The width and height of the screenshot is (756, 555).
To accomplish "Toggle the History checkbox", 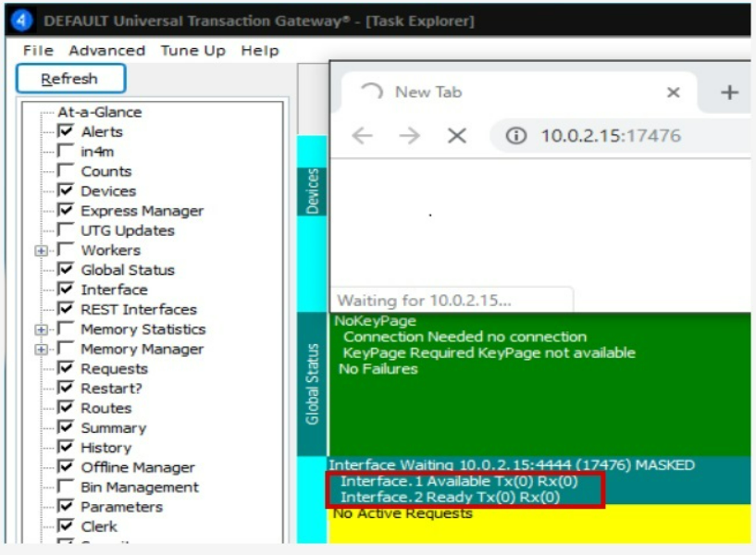I will (65, 447).
